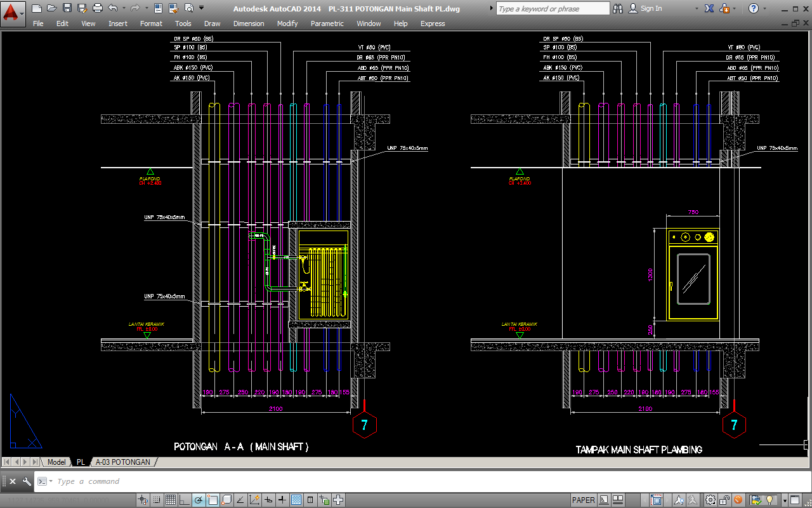Toggle Snap Mode in the status bar

click(157, 500)
